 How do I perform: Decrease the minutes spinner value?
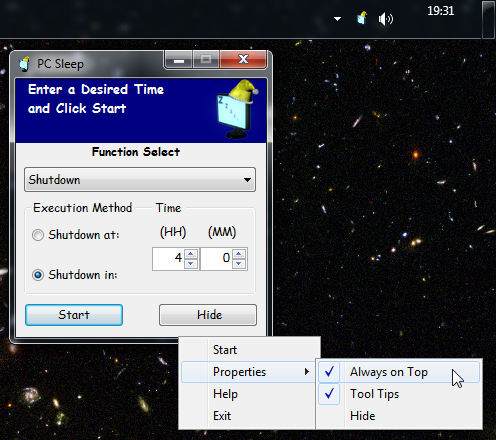tap(238, 263)
